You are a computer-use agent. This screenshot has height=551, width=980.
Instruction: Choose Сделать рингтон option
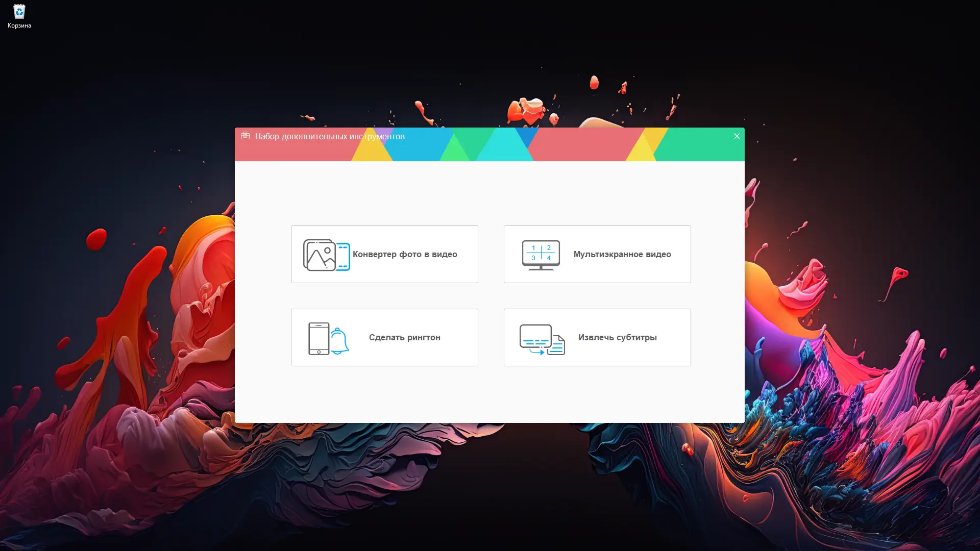pyautogui.click(x=404, y=337)
